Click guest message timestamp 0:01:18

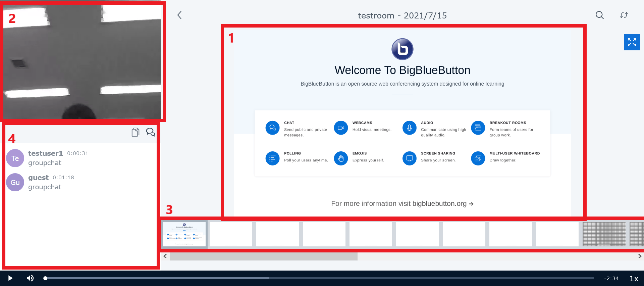(x=63, y=178)
